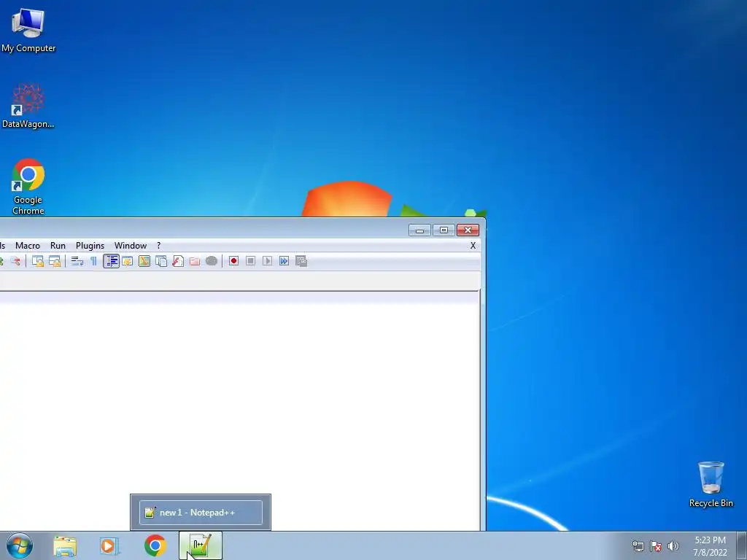
Task: Select the My Computer desktop icon
Action: tap(28, 30)
